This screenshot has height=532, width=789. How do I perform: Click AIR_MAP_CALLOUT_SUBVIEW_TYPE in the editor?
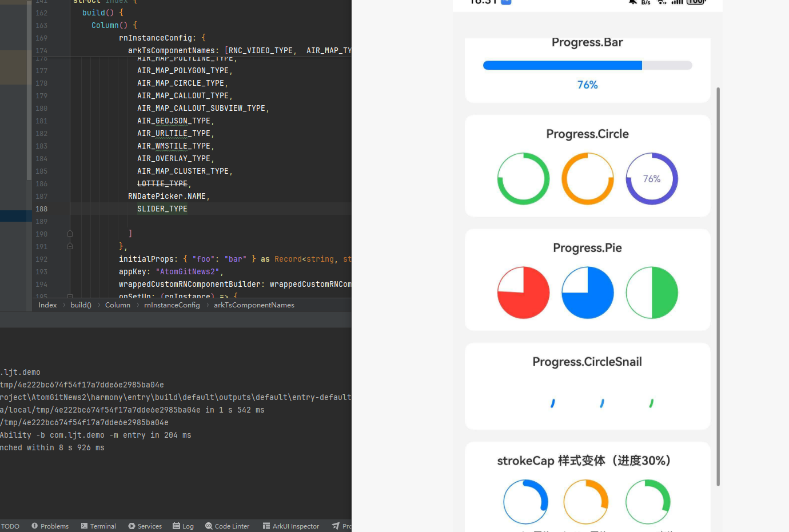point(201,108)
